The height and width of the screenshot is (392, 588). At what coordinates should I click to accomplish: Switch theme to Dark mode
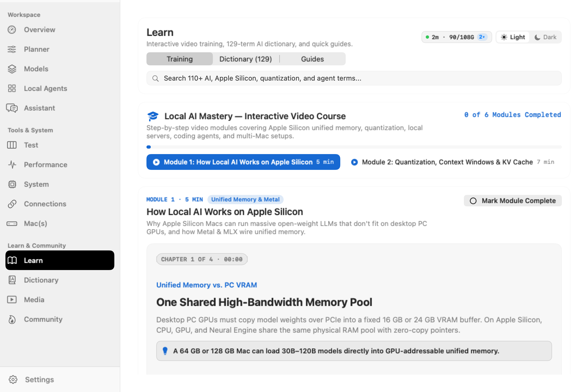click(x=545, y=37)
